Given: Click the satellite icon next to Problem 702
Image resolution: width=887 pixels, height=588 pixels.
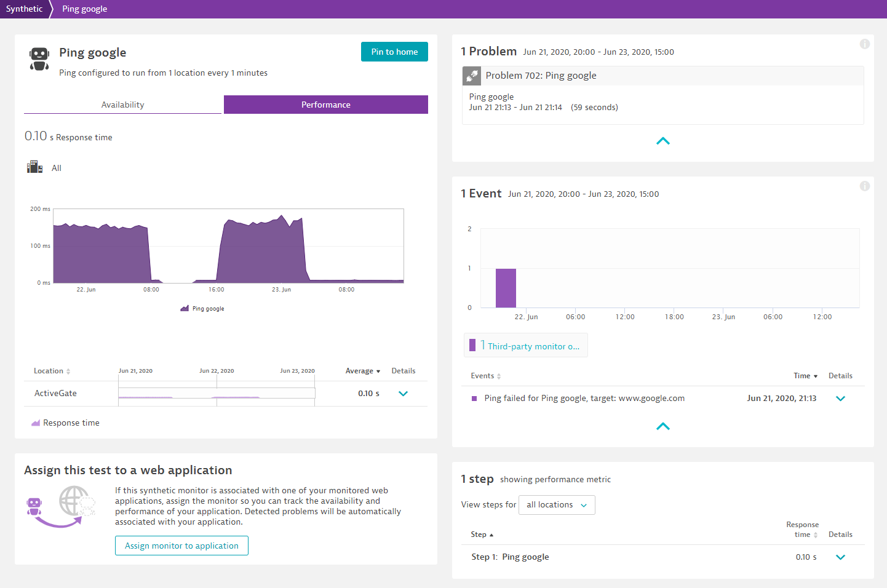Looking at the screenshot, I should 471,75.
